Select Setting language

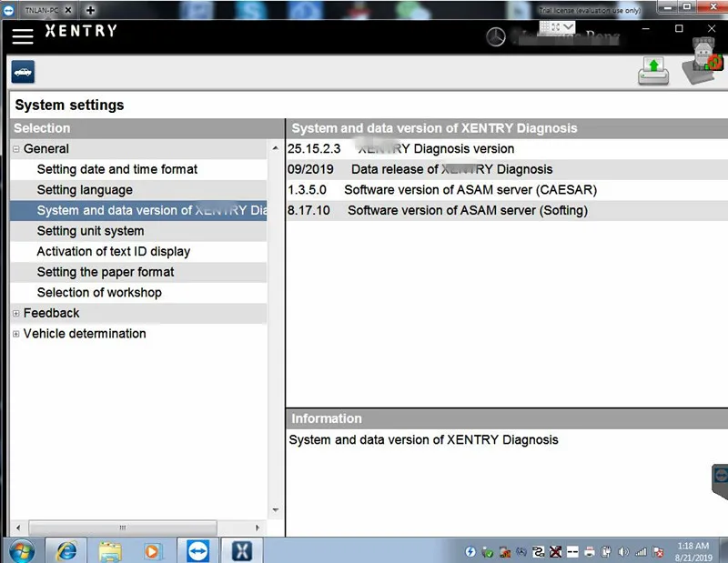tap(138, 190)
